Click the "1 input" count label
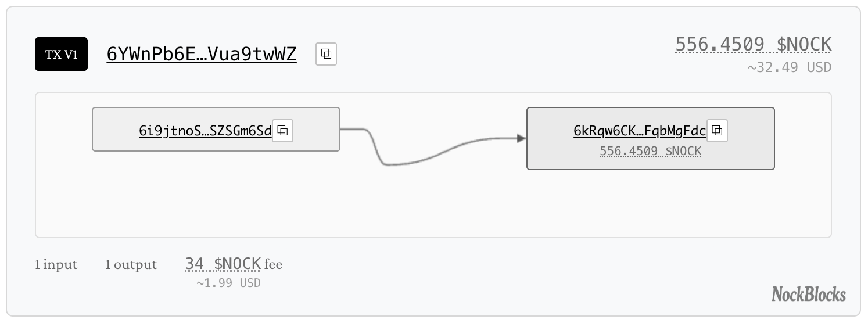The image size is (868, 323). tap(56, 265)
